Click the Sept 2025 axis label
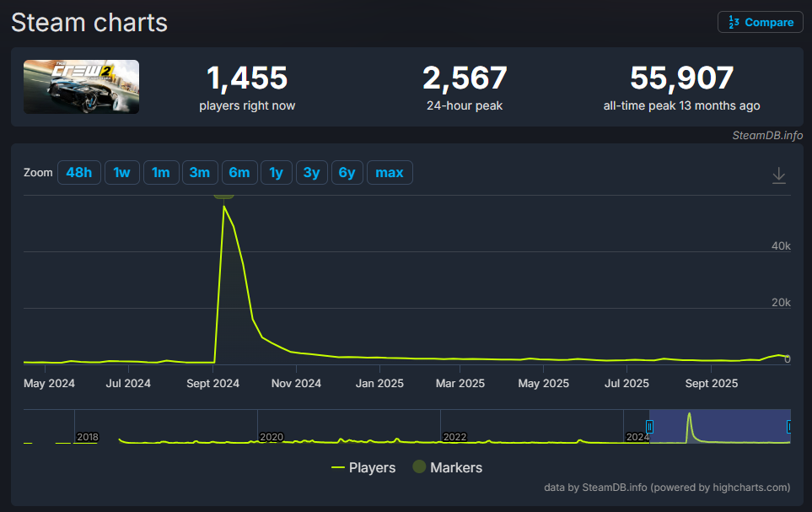This screenshot has width=812, height=512. 712,384
